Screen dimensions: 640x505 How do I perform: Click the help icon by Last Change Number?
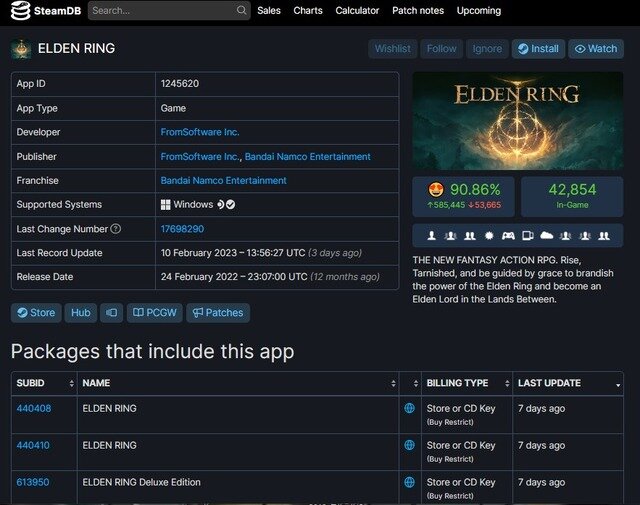[x=116, y=229]
